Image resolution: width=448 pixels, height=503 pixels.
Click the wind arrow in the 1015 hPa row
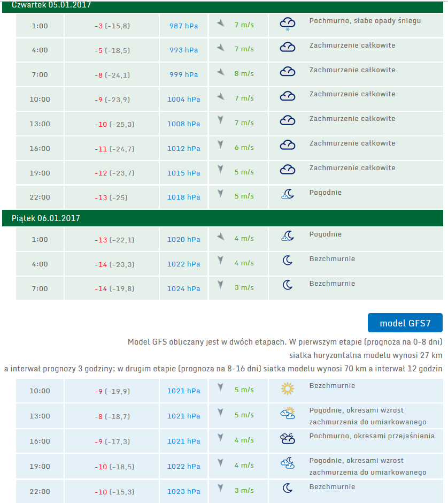220,169
